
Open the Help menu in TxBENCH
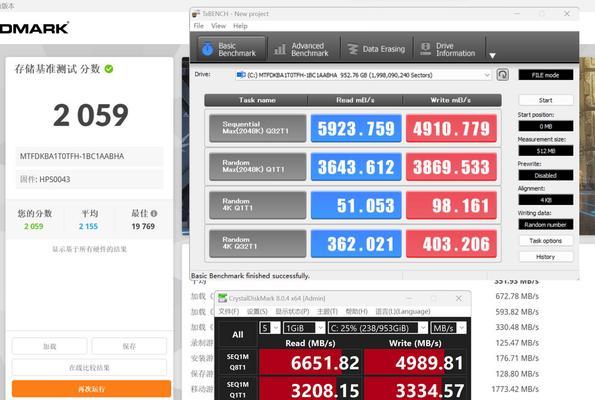[240, 26]
